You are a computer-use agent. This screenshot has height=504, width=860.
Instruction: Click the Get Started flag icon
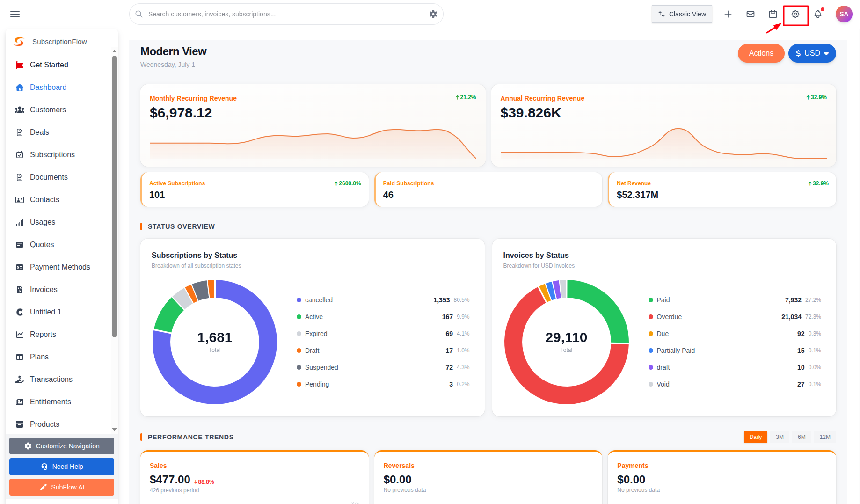pyautogui.click(x=20, y=65)
